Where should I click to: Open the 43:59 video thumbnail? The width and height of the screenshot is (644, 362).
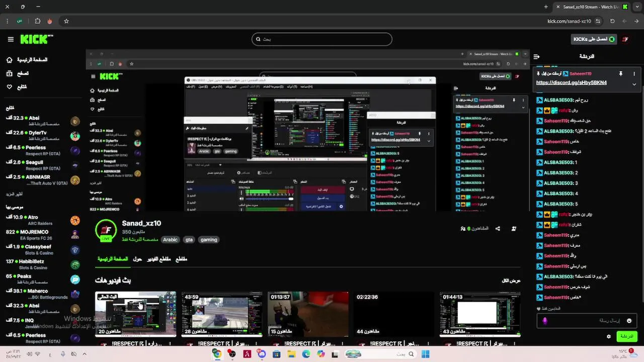click(222, 314)
